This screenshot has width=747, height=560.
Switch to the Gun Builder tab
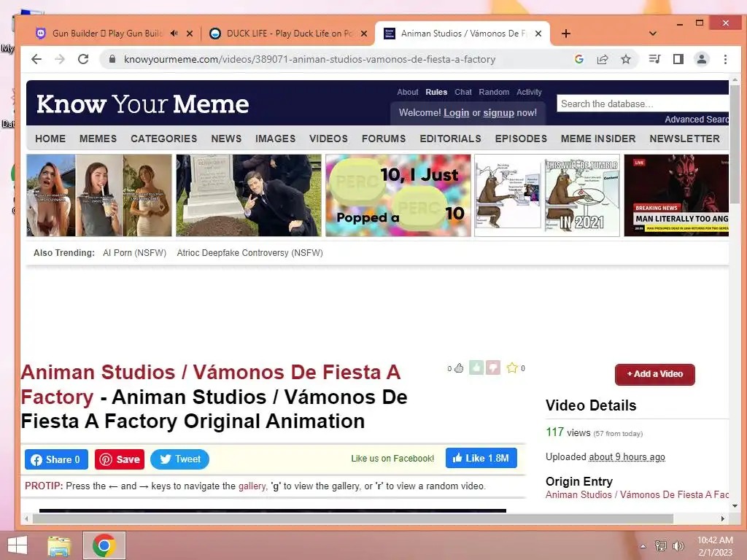click(109, 34)
